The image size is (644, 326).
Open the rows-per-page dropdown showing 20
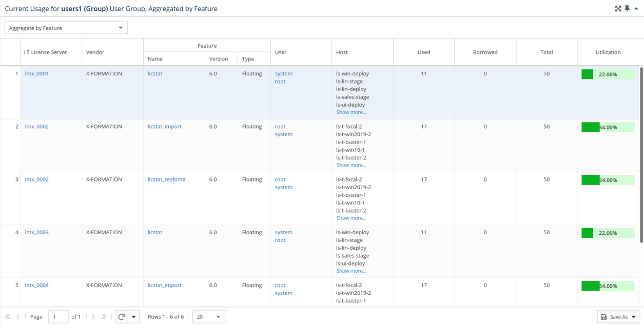pyautogui.click(x=208, y=317)
